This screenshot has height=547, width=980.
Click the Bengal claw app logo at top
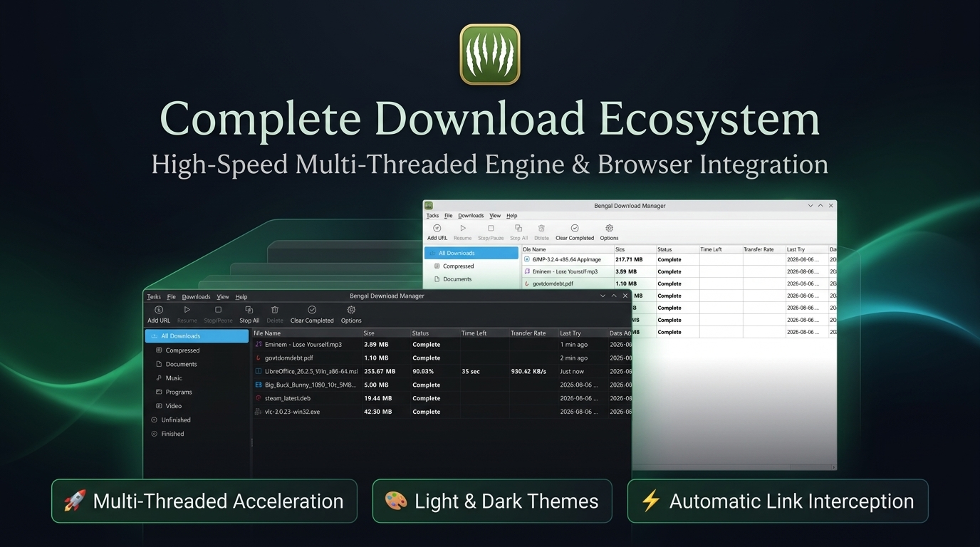click(490, 55)
